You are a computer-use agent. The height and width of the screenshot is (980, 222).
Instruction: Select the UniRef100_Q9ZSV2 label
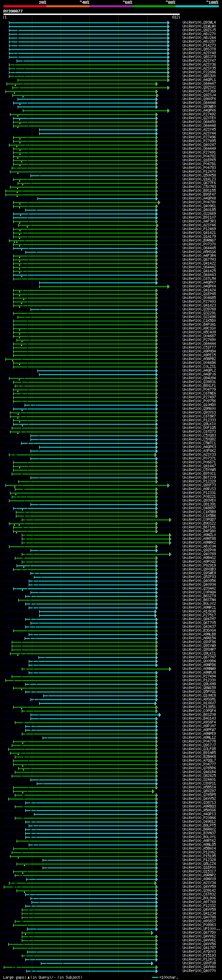(199, 88)
